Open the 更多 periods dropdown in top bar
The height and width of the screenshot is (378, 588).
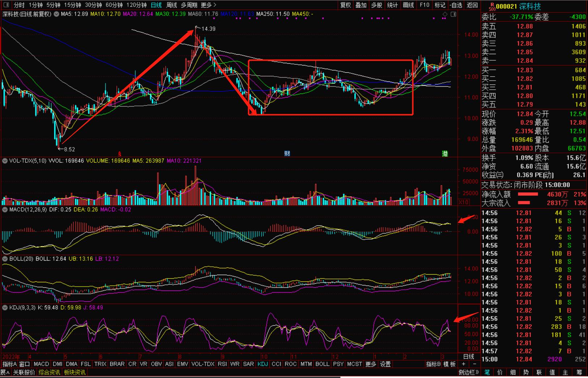[208, 5]
